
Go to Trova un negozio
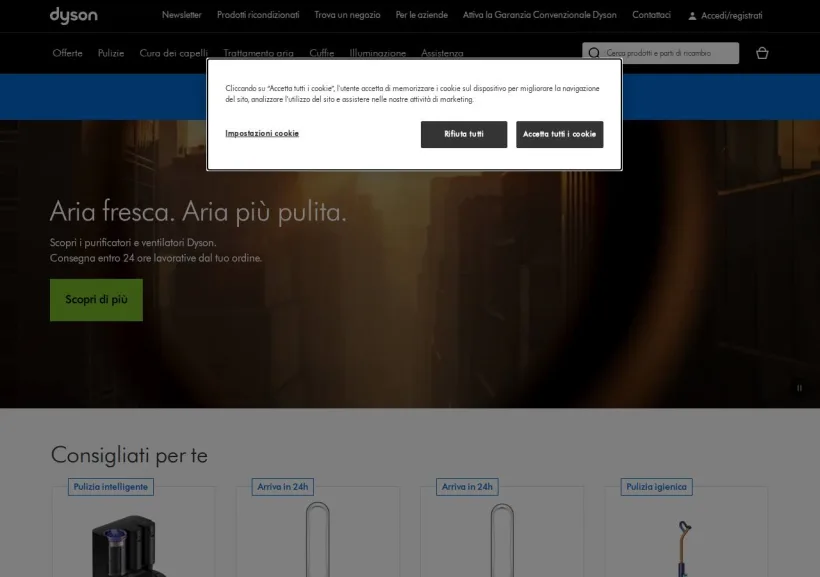tap(347, 15)
